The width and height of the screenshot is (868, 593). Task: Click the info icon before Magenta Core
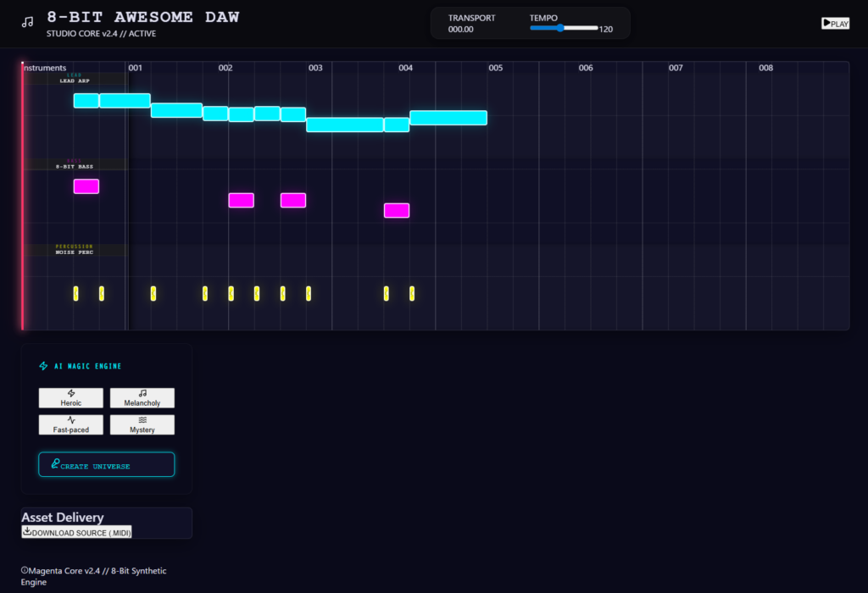click(25, 570)
